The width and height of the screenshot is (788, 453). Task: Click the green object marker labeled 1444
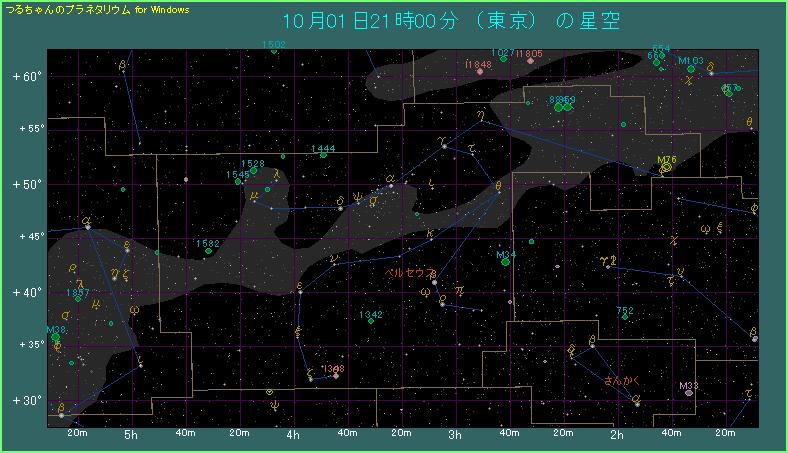pyautogui.click(x=323, y=156)
